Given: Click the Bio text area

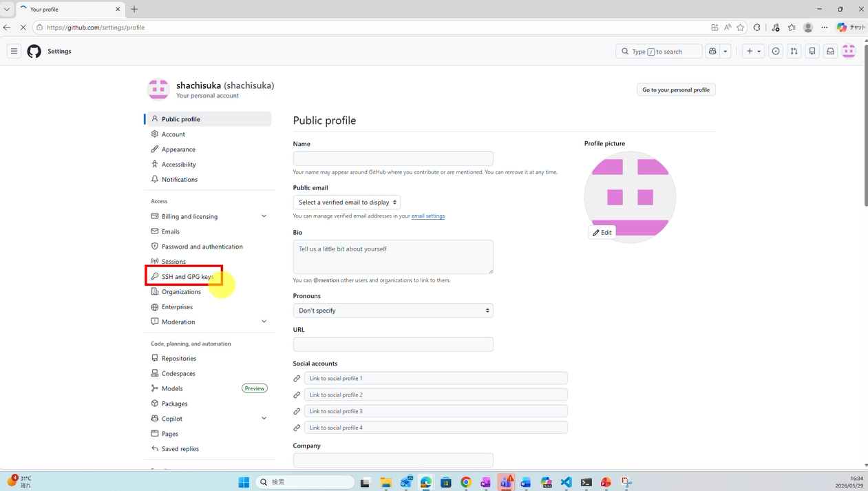Looking at the screenshot, I should [393, 257].
